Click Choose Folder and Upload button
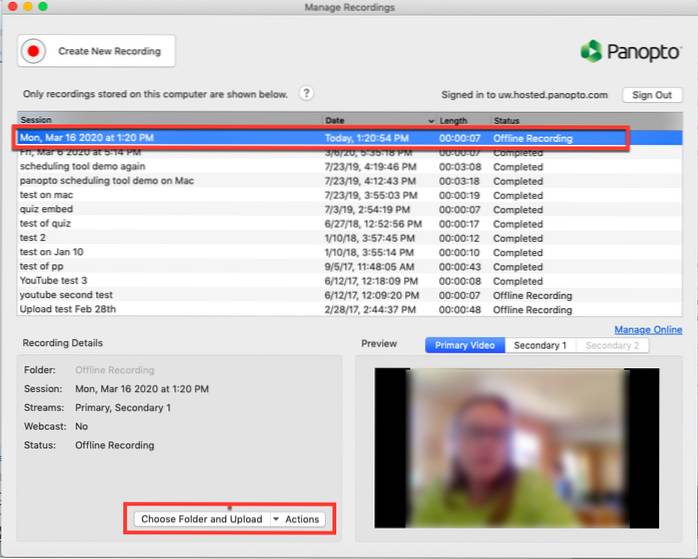 (x=202, y=519)
